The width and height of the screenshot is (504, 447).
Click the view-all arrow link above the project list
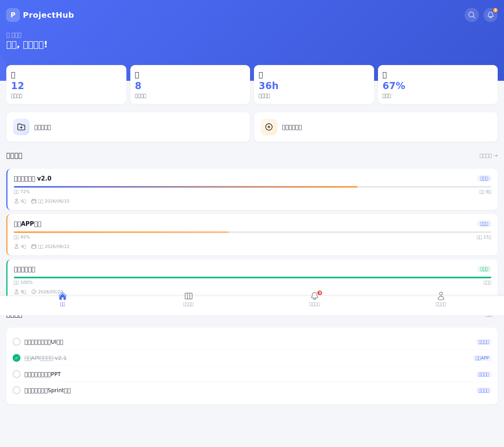coord(489,156)
